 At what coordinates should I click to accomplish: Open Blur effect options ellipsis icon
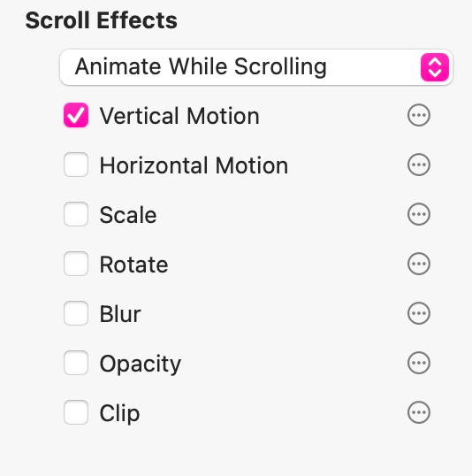pyautogui.click(x=419, y=313)
